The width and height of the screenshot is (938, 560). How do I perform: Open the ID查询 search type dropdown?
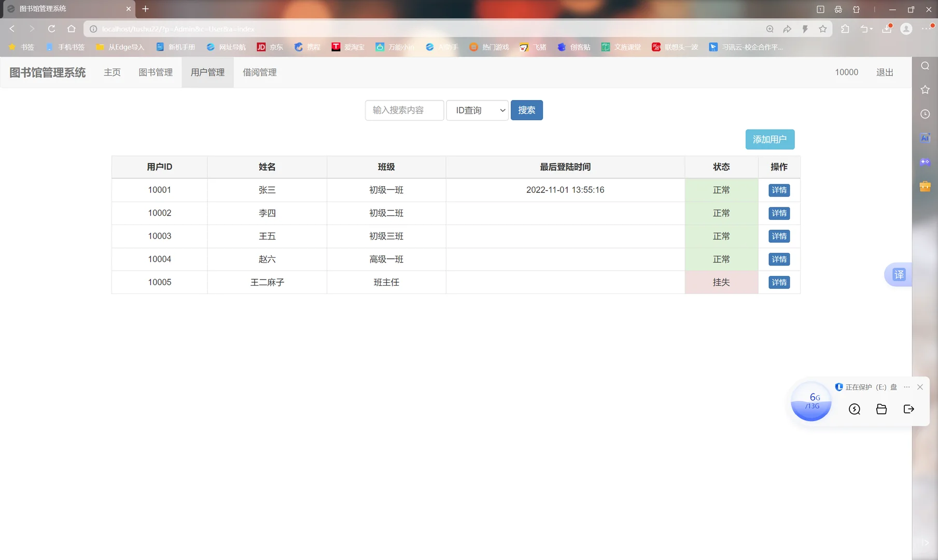pos(477,110)
